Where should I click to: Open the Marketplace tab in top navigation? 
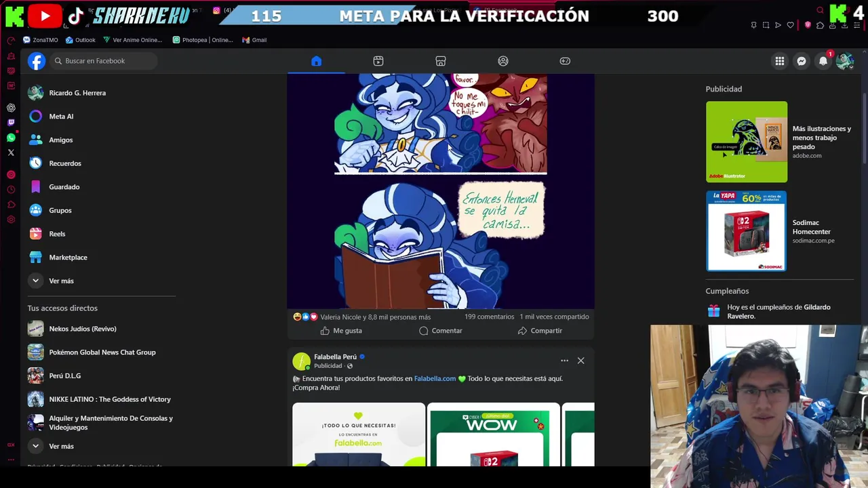tap(441, 61)
